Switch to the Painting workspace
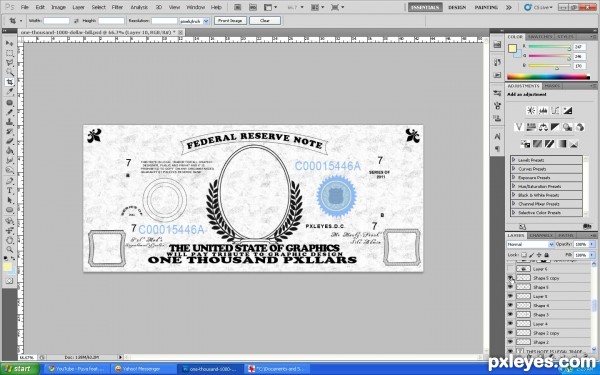Screen dimensions: 600x375 [x=486, y=7]
